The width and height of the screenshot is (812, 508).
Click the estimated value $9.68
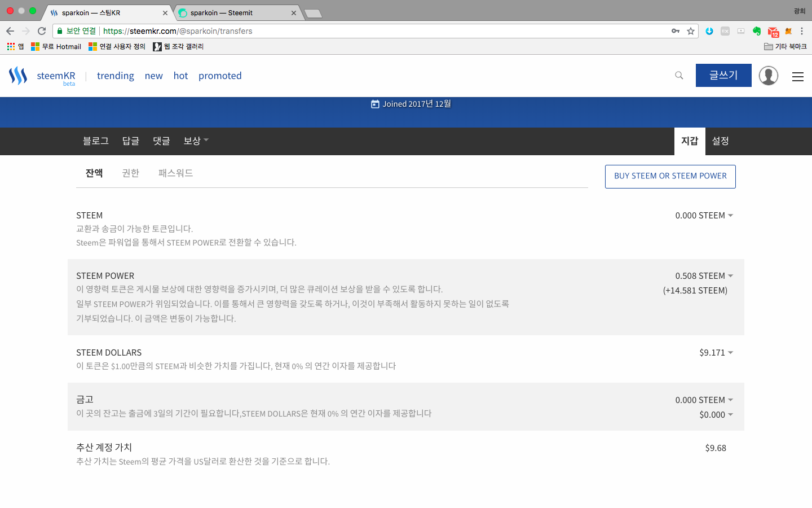point(716,448)
